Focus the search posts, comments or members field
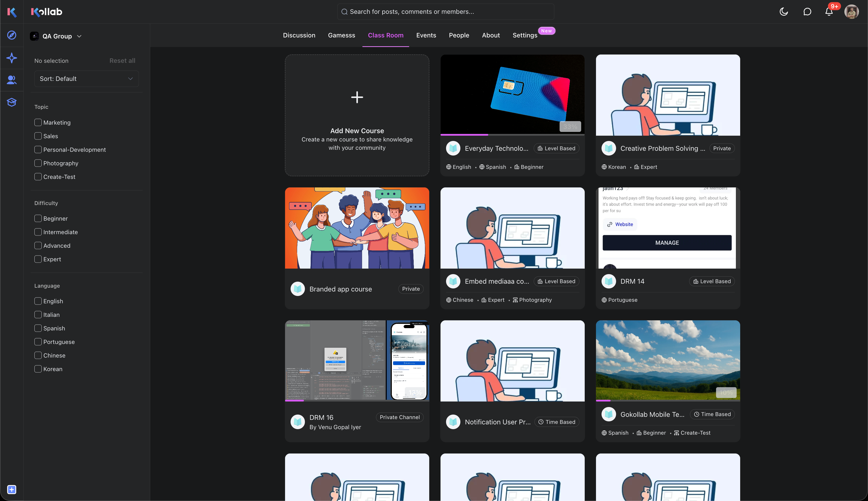 (x=445, y=12)
